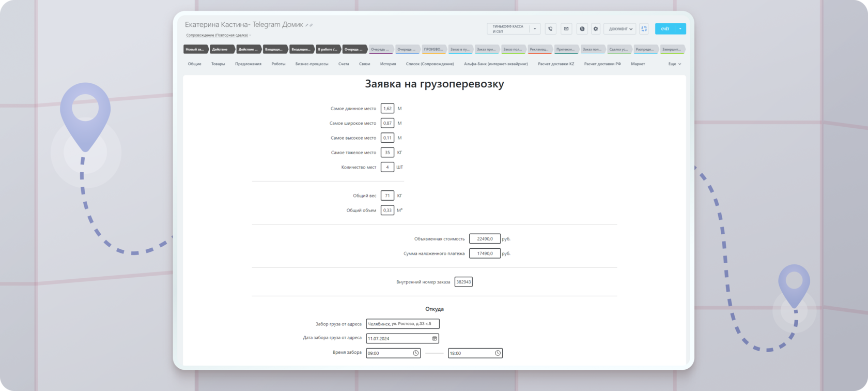View the История tab

tap(388, 64)
